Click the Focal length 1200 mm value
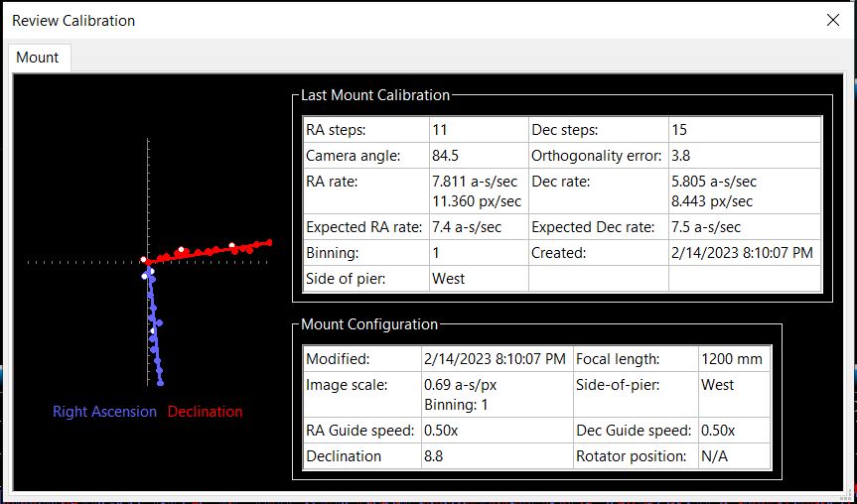This screenshot has width=857, height=504. pyautogui.click(x=732, y=359)
